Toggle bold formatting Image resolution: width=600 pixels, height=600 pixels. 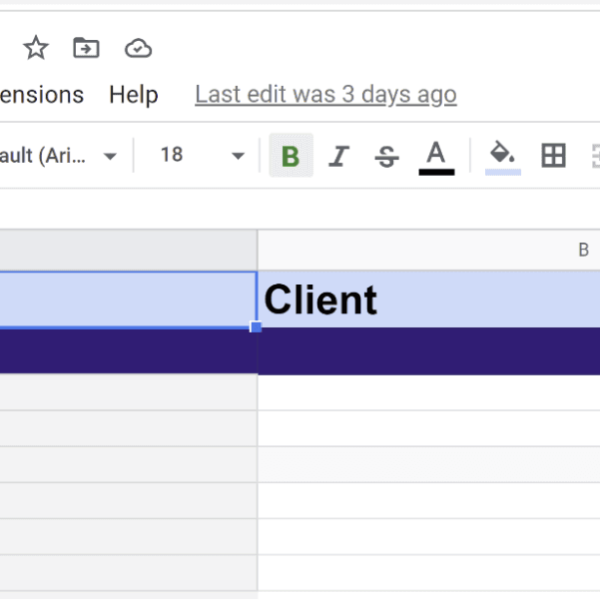click(290, 156)
